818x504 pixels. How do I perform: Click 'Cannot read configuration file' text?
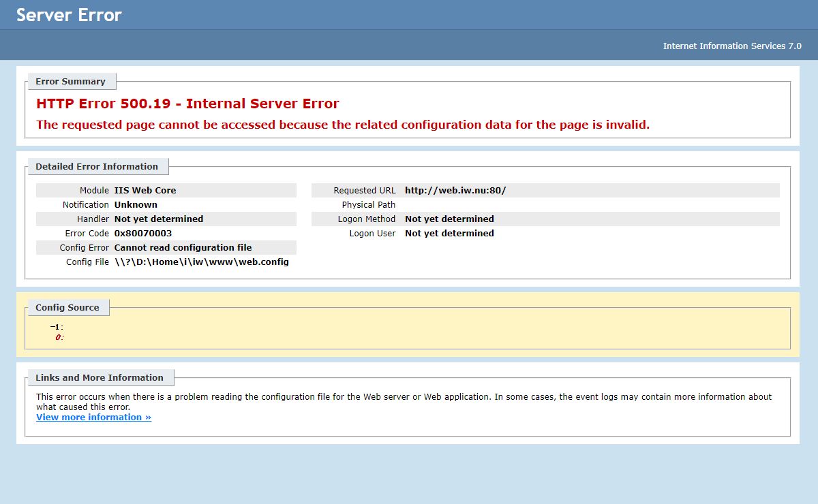click(183, 247)
